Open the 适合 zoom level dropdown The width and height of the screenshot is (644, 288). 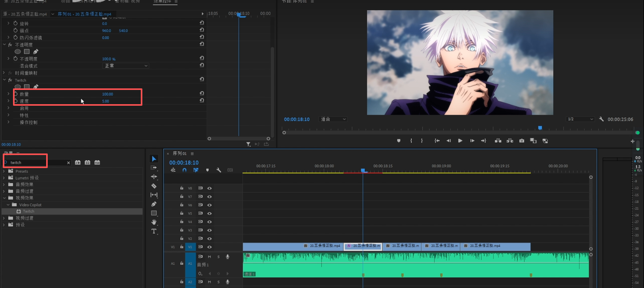tap(333, 119)
